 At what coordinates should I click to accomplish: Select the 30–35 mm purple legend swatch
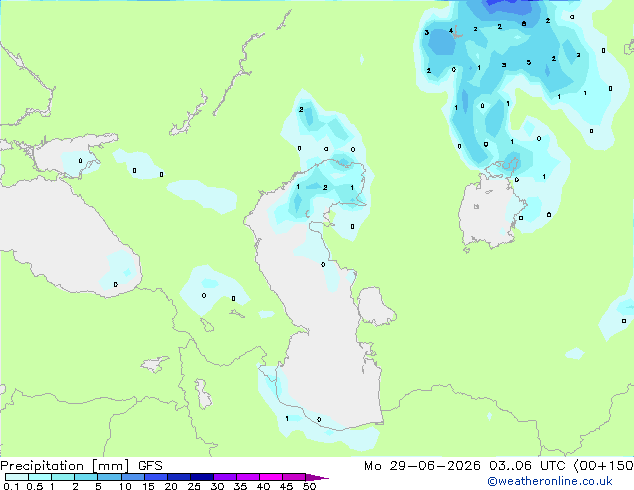[x=225, y=477]
